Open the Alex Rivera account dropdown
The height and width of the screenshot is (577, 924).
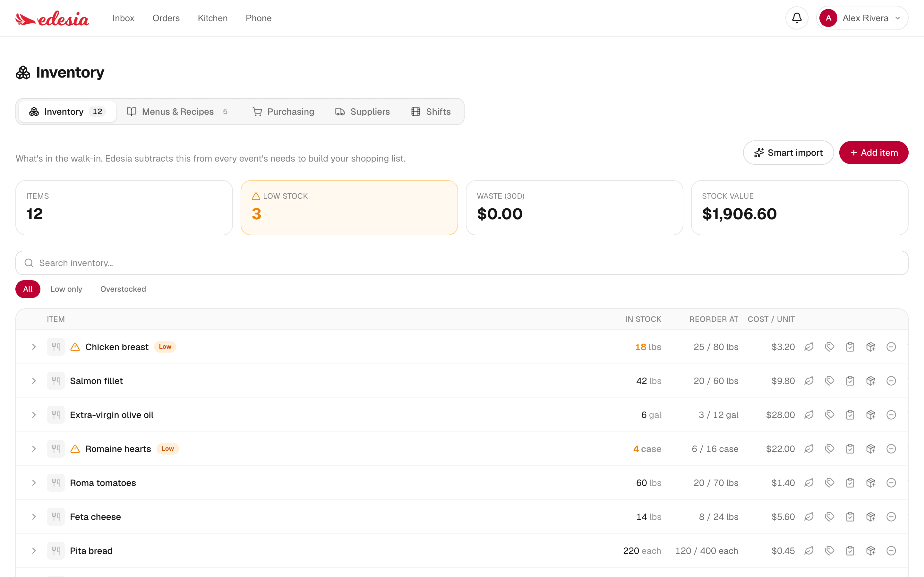click(x=862, y=18)
